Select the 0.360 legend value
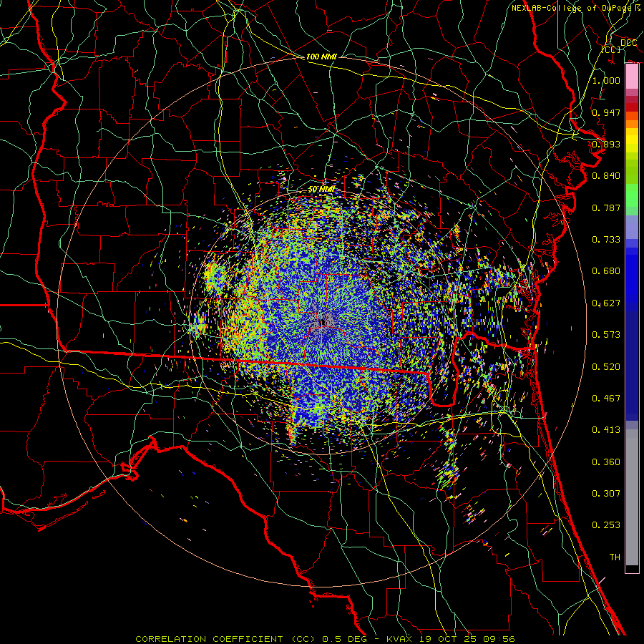The height and width of the screenshot is (644, 644). tap(606, 462)
